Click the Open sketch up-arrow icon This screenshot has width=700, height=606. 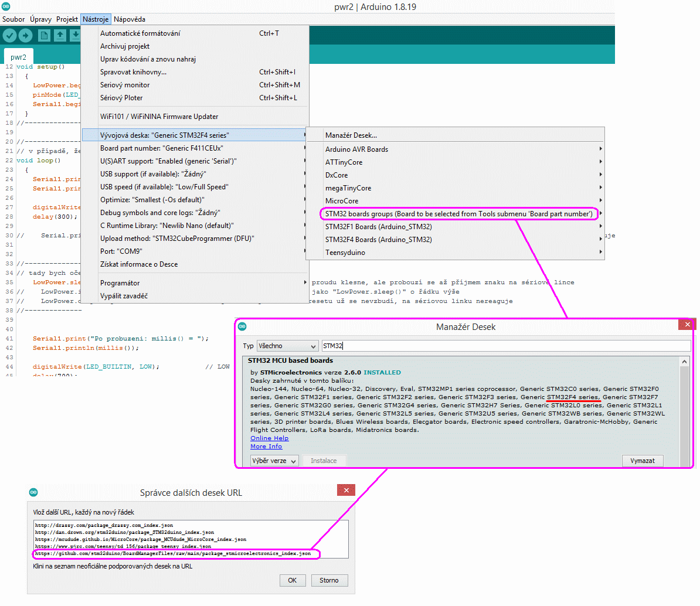click(60, 36)
